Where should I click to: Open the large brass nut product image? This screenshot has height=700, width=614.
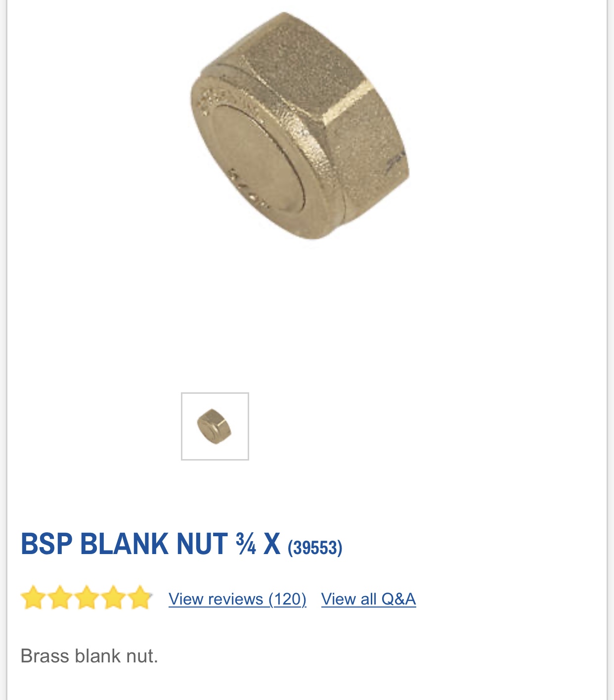pyautogui.click(x=300, y=126)
